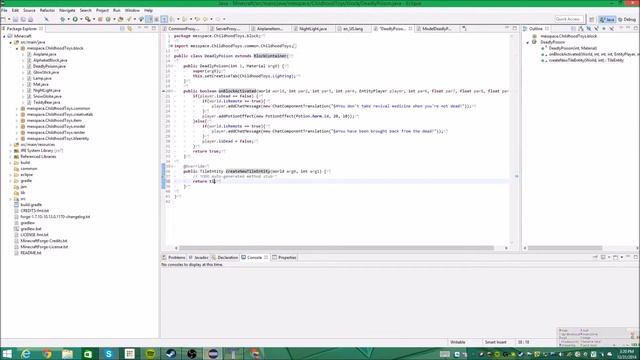Show hidden editor tabs list chevron
Viewport: 640px width, 360px height.
point(464,29)
